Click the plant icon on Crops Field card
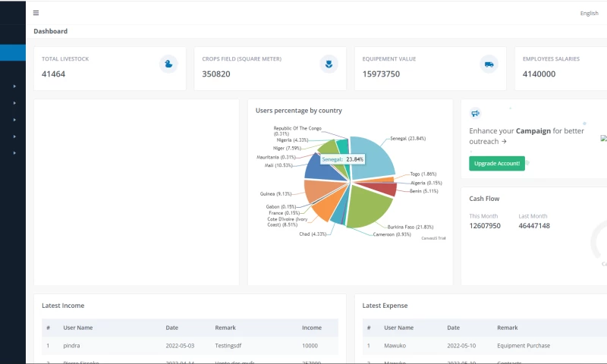The width and height of the screenshot is (607, 364). [x=329, y=64]
